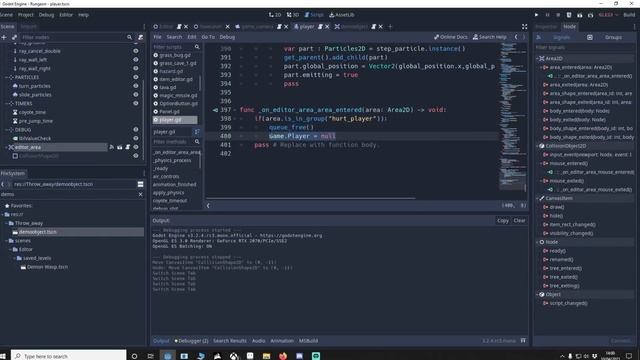Switch to 2D workspace
Screen dimensions: 640x360
coord(275,15)
